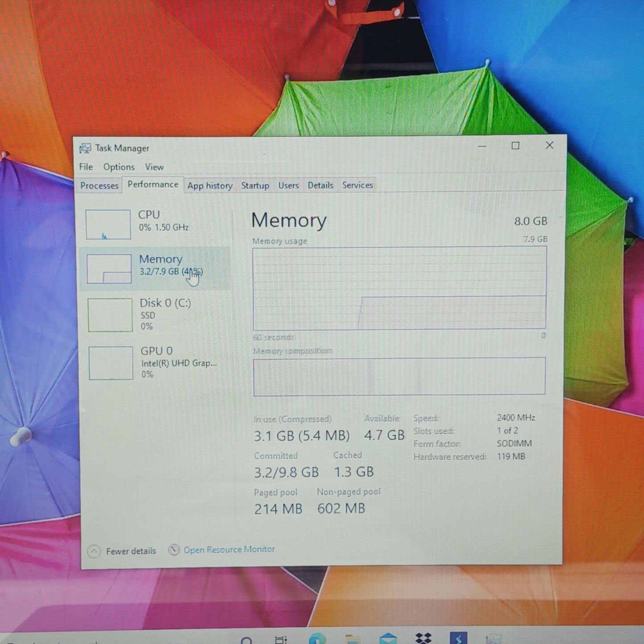Viewport: 644px width, 644px height.
Task: Go to the Startup tab
Action: 255,185
